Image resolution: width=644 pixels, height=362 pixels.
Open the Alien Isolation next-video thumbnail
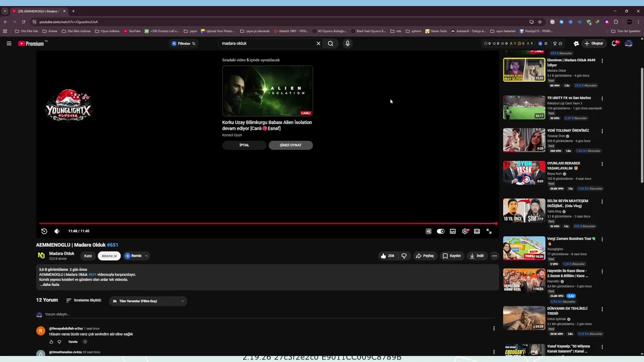[268, 91]
